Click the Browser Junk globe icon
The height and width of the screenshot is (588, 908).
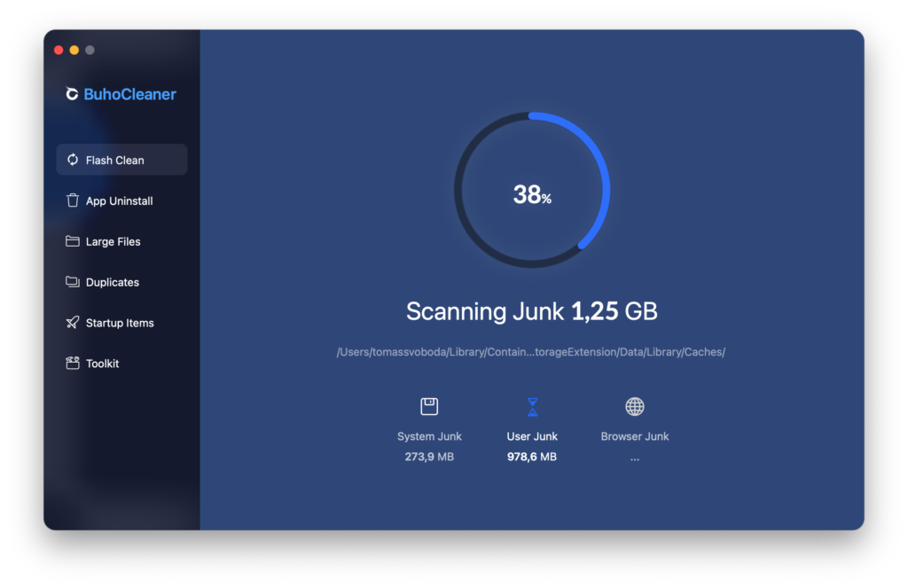pos(635,407)
